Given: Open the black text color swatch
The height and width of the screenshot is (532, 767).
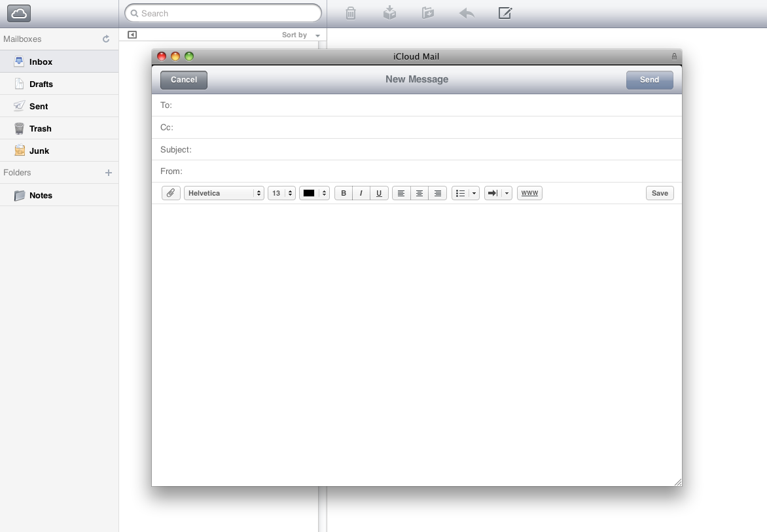Looking at the screenshot, I should [x=314, y=193].
